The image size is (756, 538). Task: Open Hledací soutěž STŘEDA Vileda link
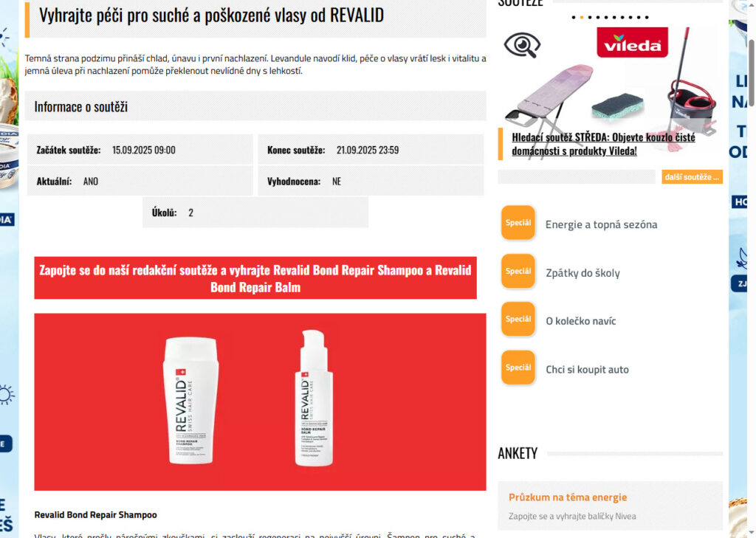pos(603,144)
